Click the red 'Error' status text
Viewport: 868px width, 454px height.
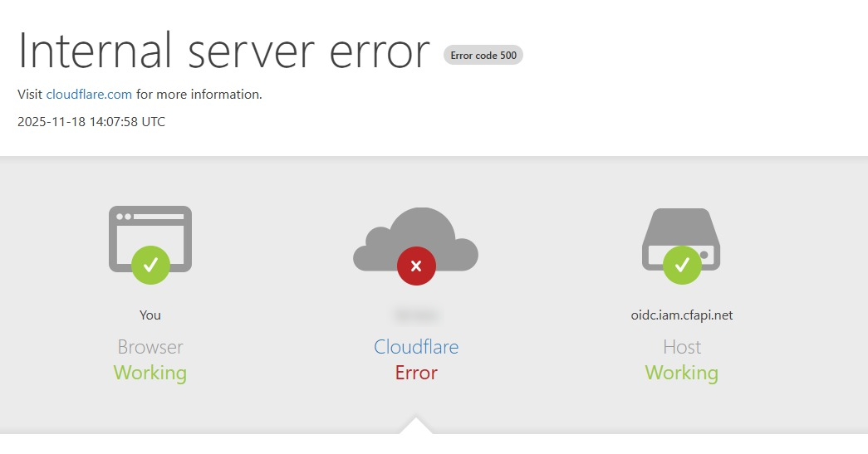tap(416, 373)
